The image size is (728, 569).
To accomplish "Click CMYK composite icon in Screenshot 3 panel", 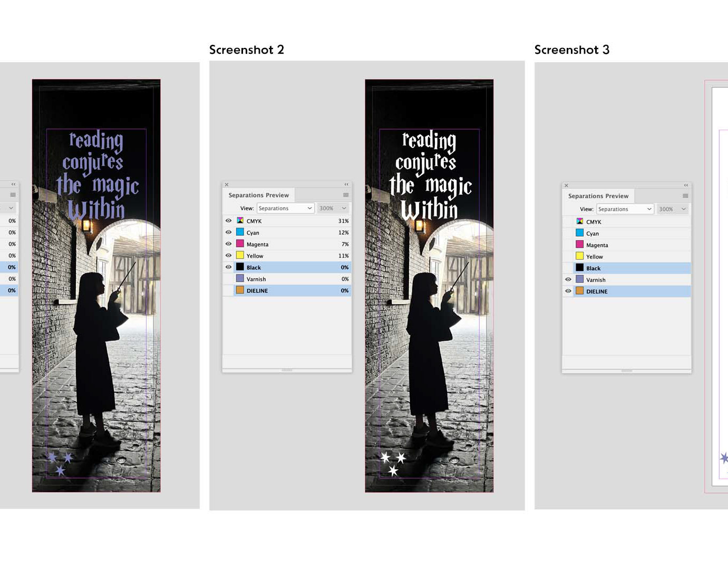I will tap(579, 222).
